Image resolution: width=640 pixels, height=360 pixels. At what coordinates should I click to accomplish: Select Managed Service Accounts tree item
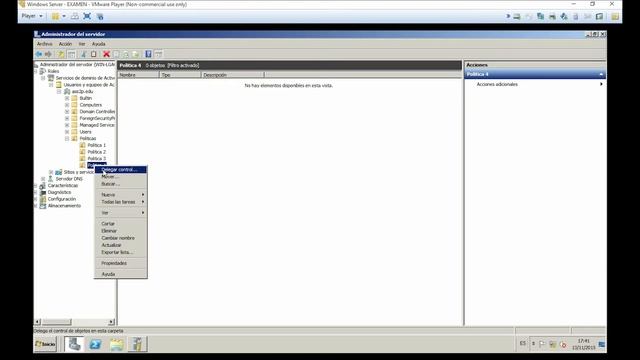(x=97, y=125)
